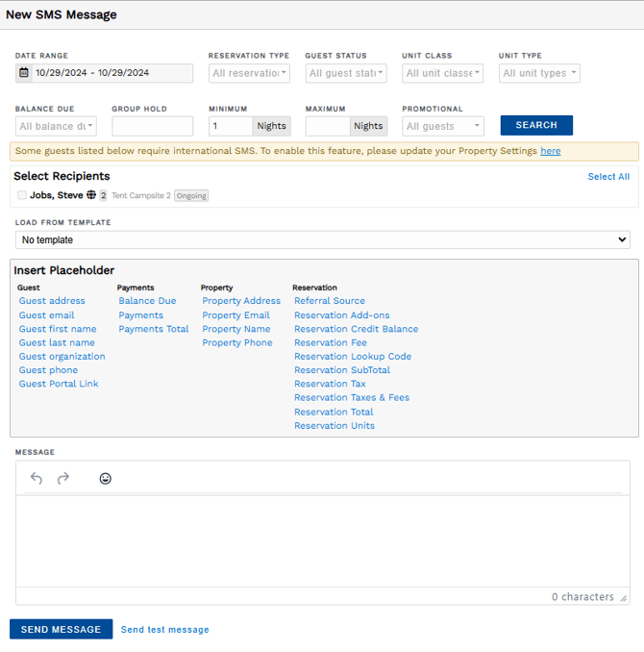The width and height of the screenshot is (644, 652).
Task: Click the globe icon next to Jobs, Steve
Action: click(x=91, y=195)
